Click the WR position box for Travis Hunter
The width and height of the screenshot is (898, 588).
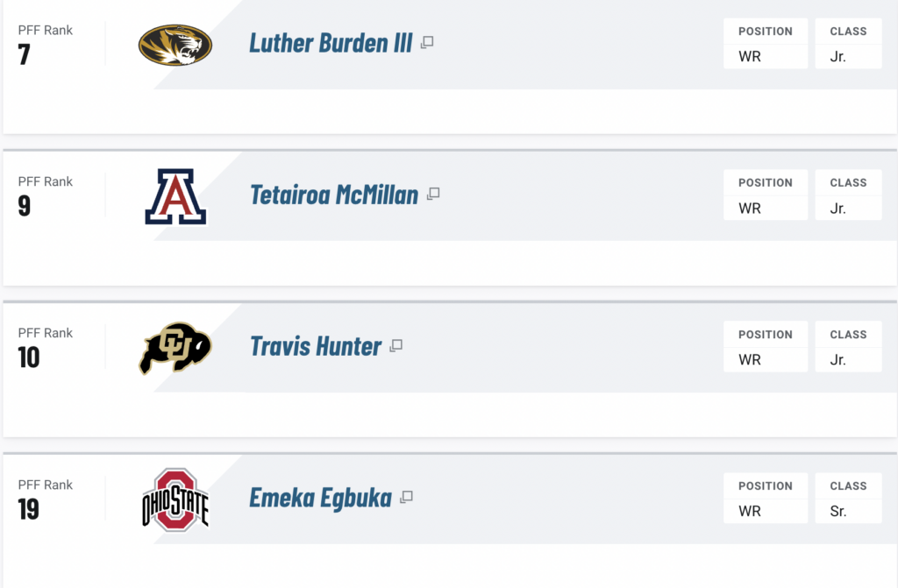[x=765, y=346]
